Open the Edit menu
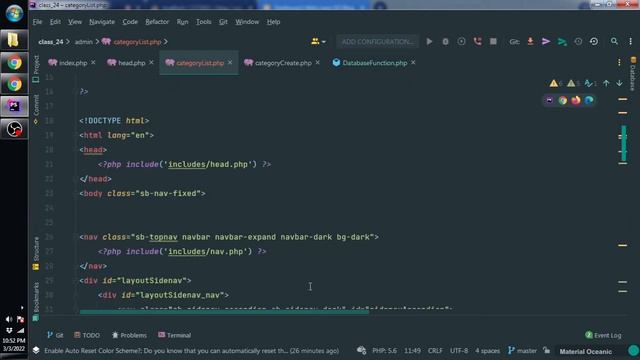 [55, 22]
